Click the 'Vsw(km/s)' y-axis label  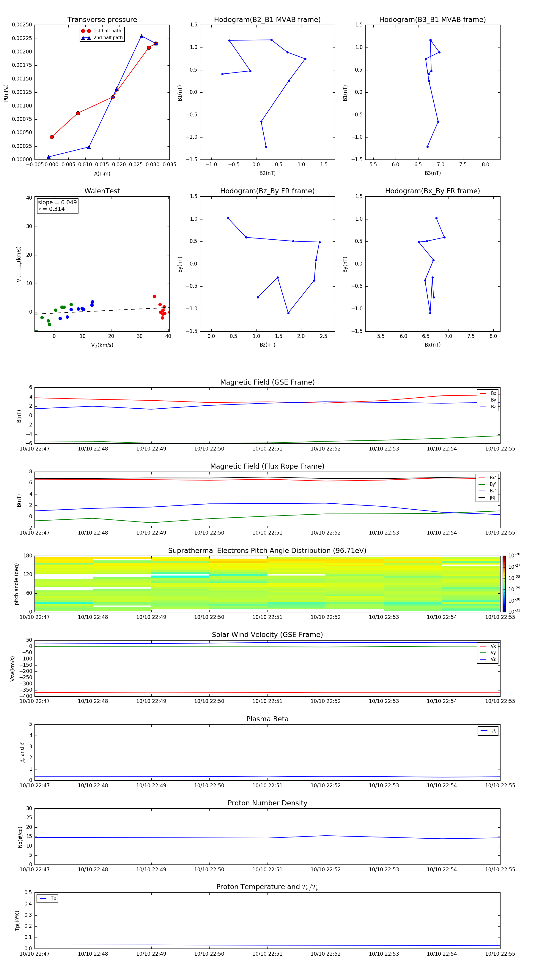[x=12, y=668]
